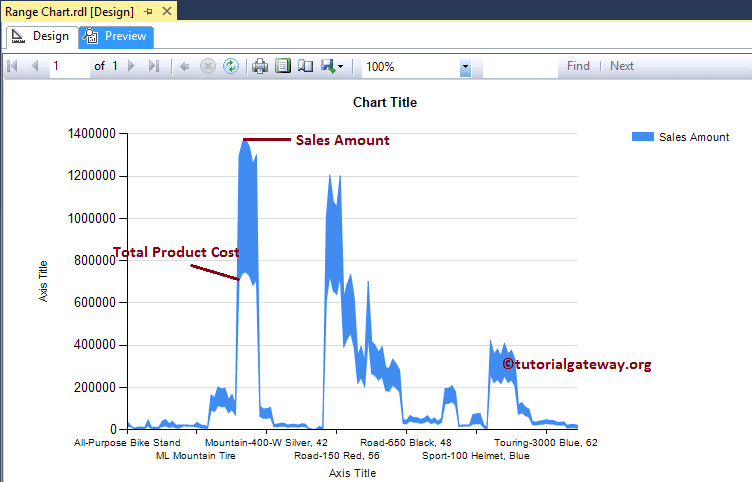Open export report dropdown
752x482 pixels.
[x=332, y=66]
